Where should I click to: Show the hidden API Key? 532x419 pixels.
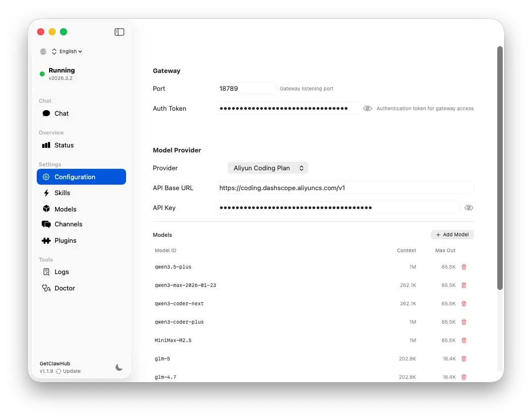[468, 208]
